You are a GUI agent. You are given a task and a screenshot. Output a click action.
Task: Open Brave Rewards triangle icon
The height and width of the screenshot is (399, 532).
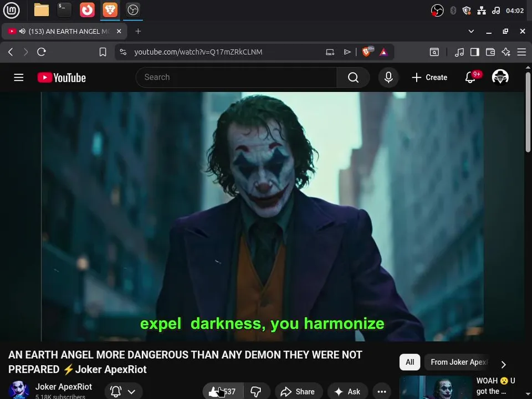point(383,52)
